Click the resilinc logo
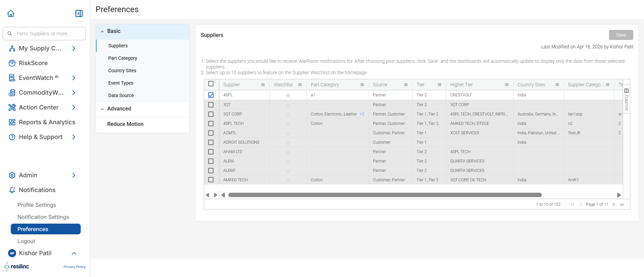 pos(16,267)
